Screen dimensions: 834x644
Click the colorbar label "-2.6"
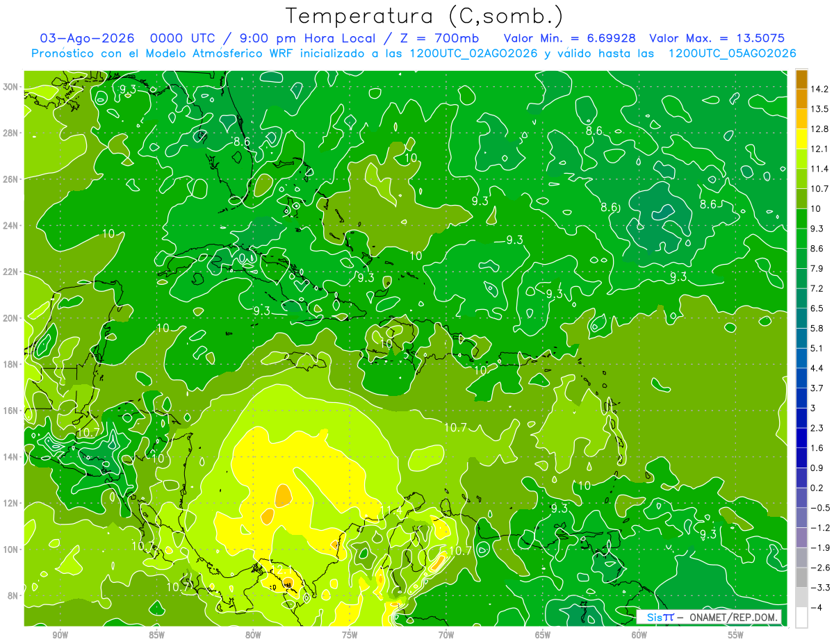(x=820, y=568)
